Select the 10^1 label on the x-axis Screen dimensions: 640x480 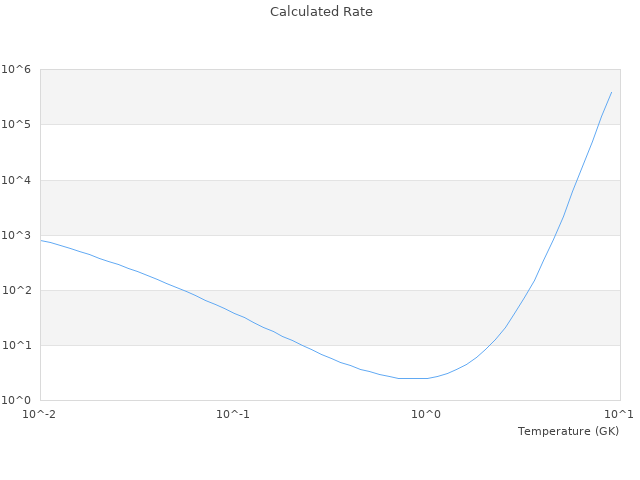pos(619,414)
